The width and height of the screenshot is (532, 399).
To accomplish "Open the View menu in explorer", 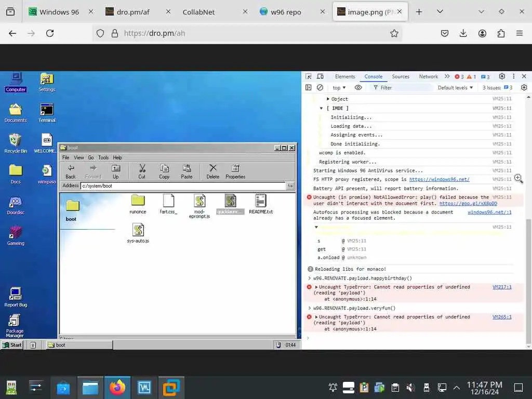I will 79,157.
